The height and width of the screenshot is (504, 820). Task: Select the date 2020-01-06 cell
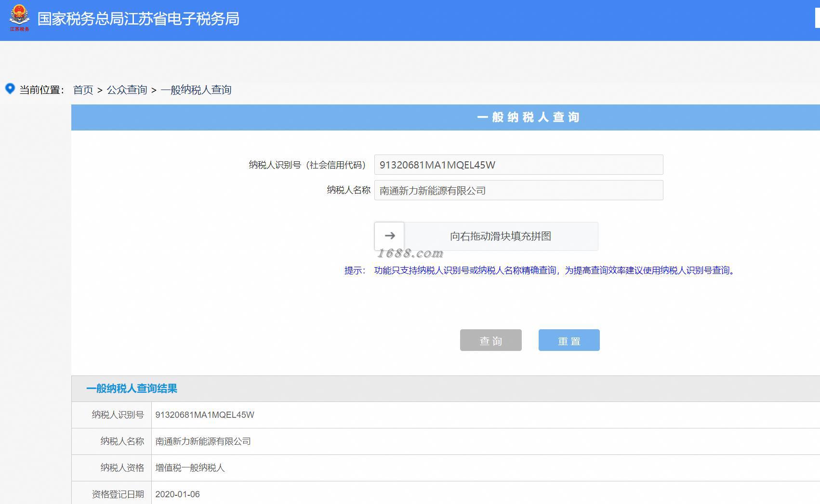coord(177,494)
